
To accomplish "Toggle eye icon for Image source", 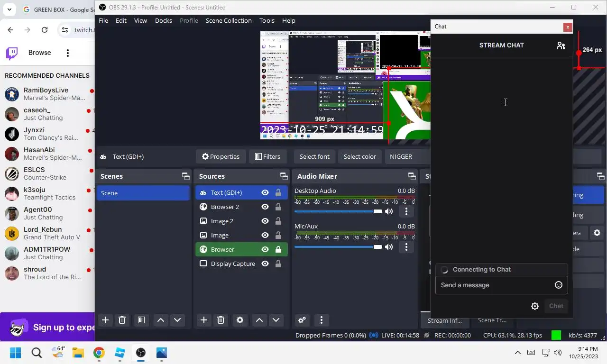I will click(265, 235).
